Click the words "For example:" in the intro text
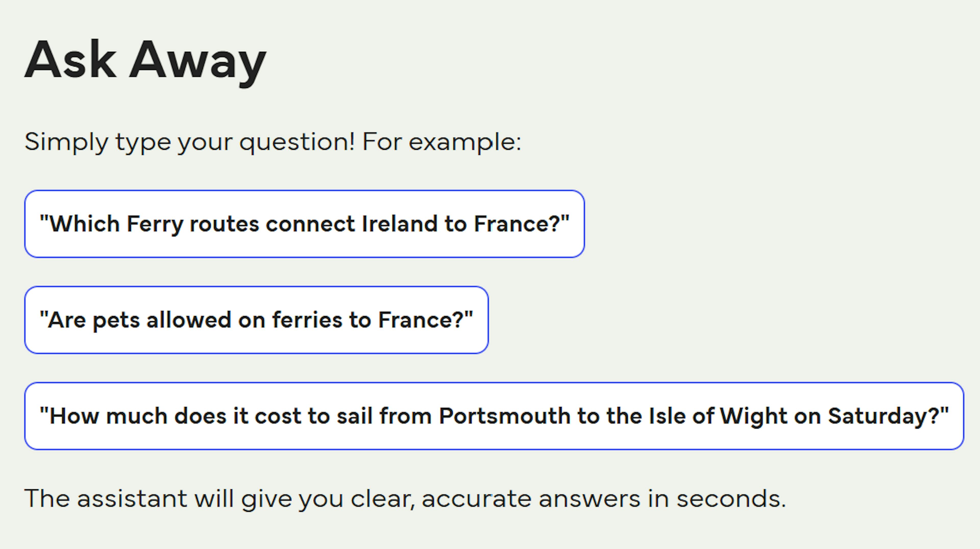Image resolution: width=980 pixels, height=549 pixels. pos(441,142)
